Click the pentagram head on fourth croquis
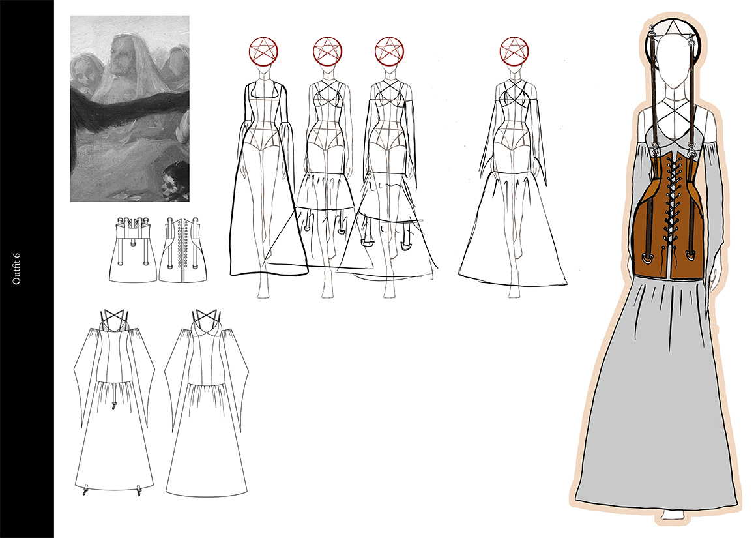The height and width of the screenshot is (538, 756). coord(514,51)
